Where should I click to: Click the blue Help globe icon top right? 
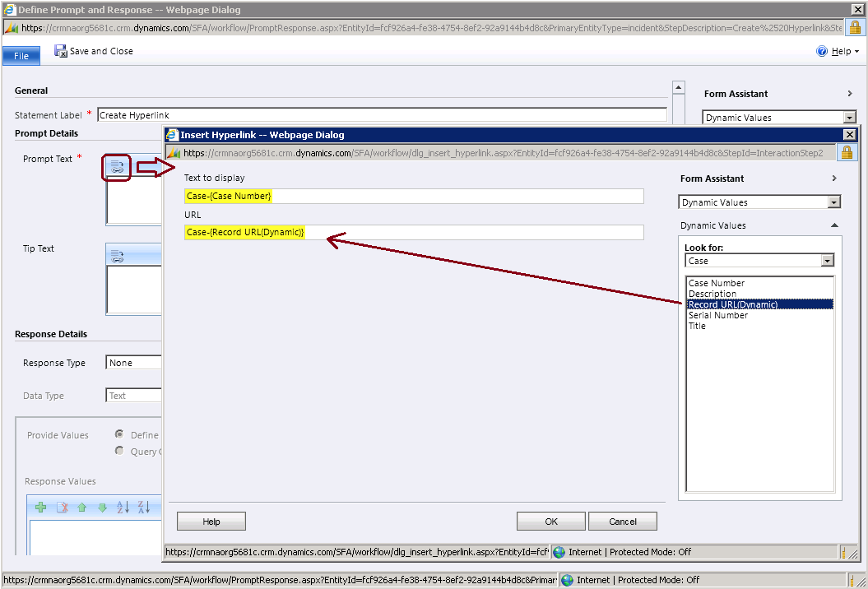[x=821, y=50]
